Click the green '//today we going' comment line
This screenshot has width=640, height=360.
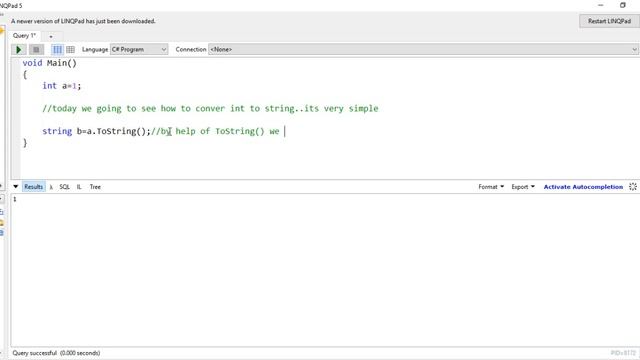coord(210,109)
